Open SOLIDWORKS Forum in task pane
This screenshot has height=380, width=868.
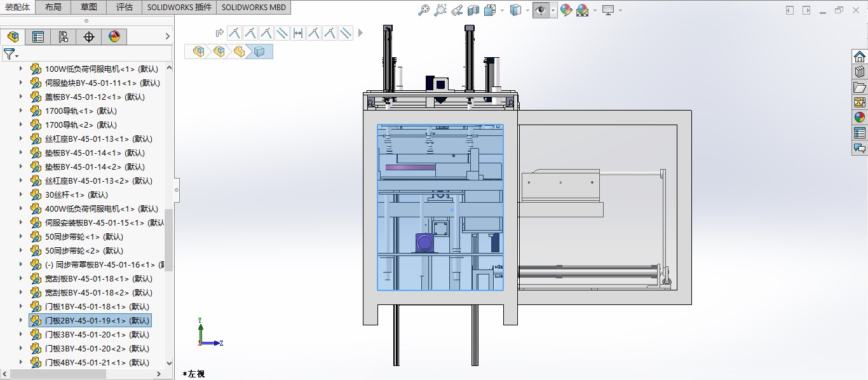(860, 148)
